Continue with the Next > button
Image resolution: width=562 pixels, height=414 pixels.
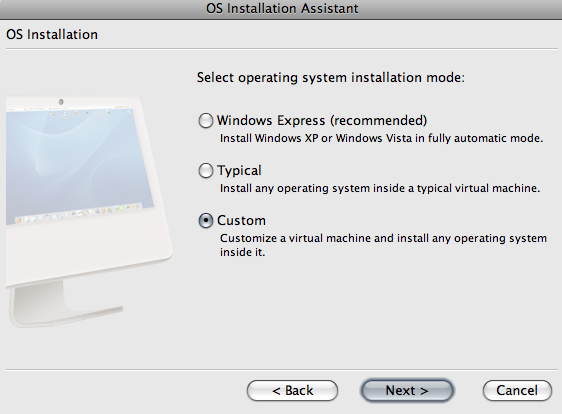pos(407,390)
